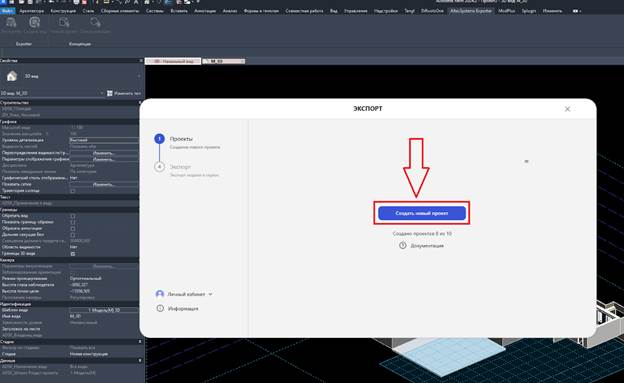Viewport: 624px width, 383px height.
Task: Click the blue Создать новый проект button
Action: tap(422, 213)
